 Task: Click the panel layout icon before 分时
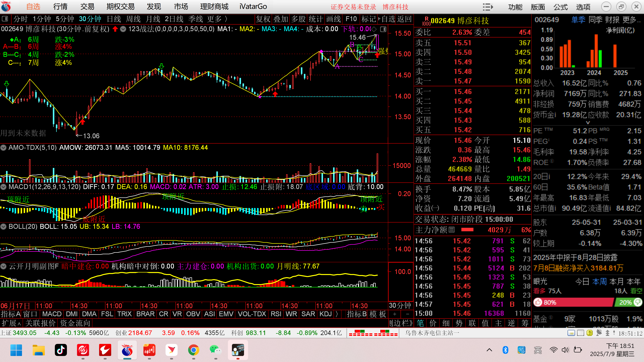coord(5,19)
